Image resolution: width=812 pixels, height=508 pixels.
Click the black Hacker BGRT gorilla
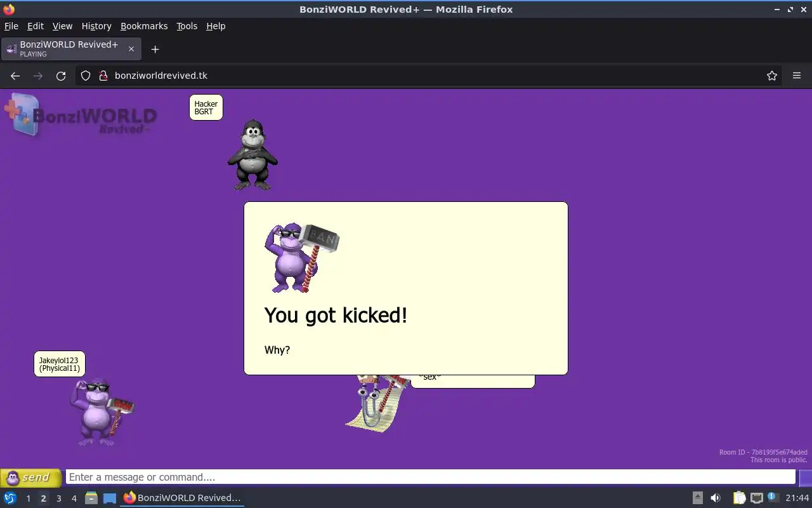(x=252, y=154)
